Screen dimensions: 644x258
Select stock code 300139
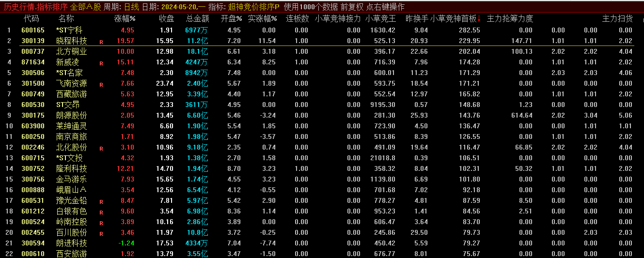click(x=33, y=41)
